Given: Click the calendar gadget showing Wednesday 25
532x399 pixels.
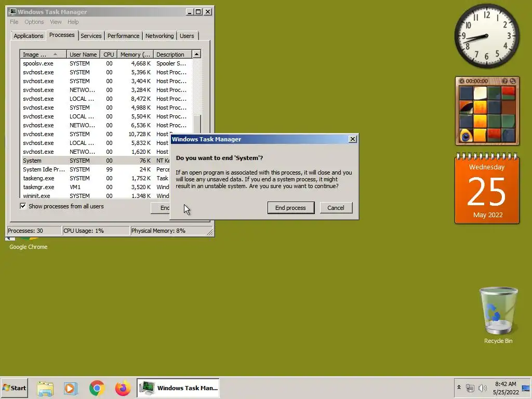Looking at the screenshot, I should [487, 189].
